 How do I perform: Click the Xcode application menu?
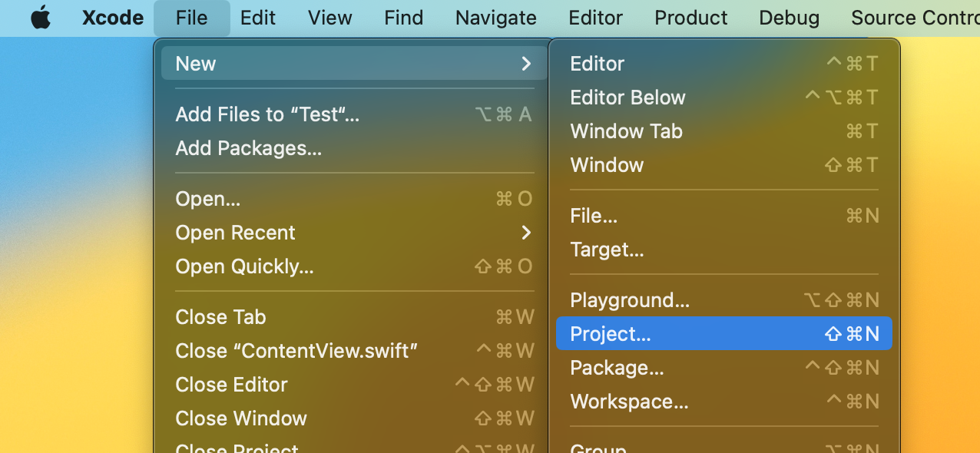pyautogui.click(x=113, y=18)
